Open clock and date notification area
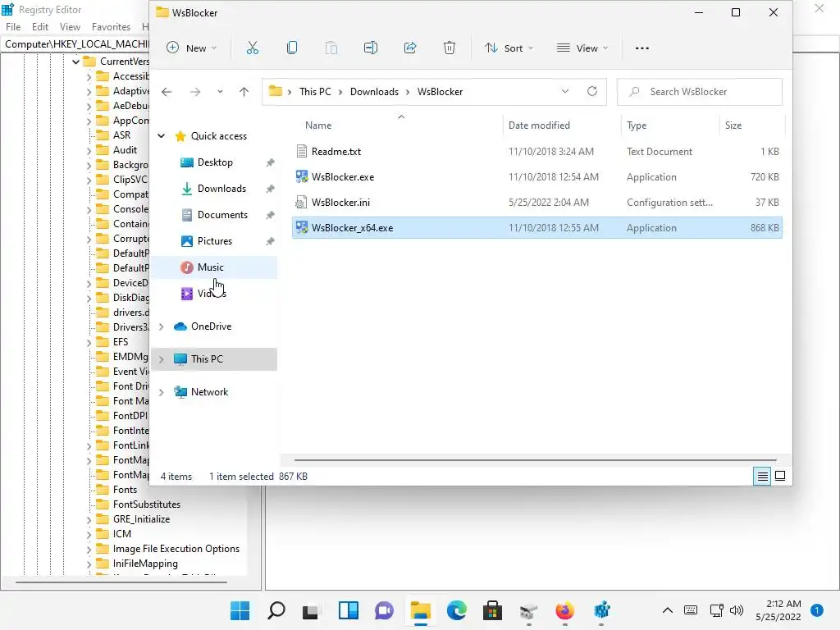The height and width of the screenshot is (630, 840). [x=778, y=610]
